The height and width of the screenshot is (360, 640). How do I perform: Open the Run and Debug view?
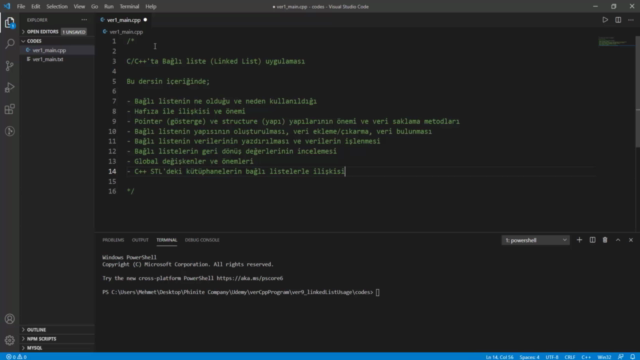pyautogui.click(x=10, y=87)
